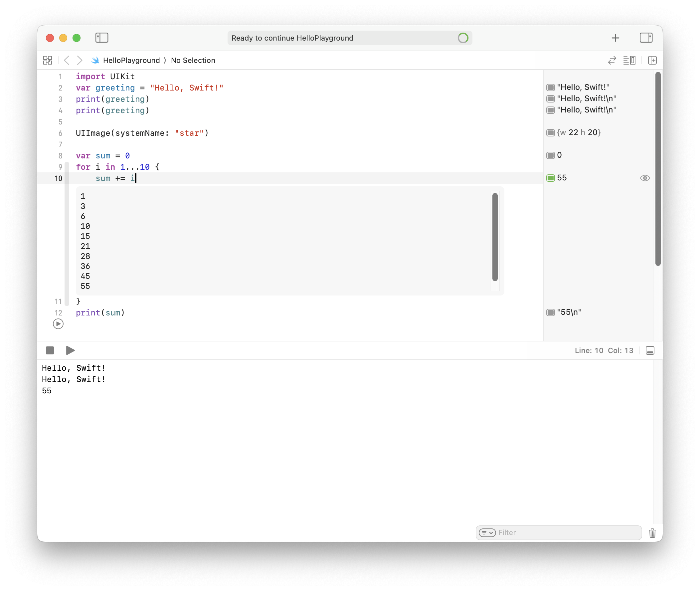Open the adjust editor options icon
The height and width of the screenshot is (591, 700).
[x=629, y=60]
